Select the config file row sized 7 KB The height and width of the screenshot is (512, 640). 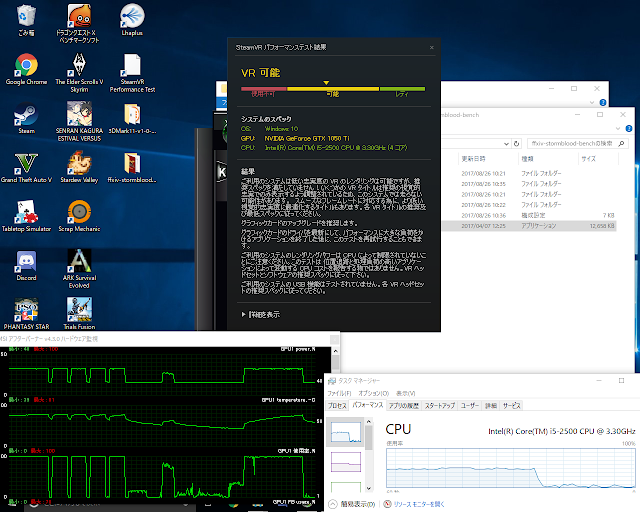(x=529, y=215)
